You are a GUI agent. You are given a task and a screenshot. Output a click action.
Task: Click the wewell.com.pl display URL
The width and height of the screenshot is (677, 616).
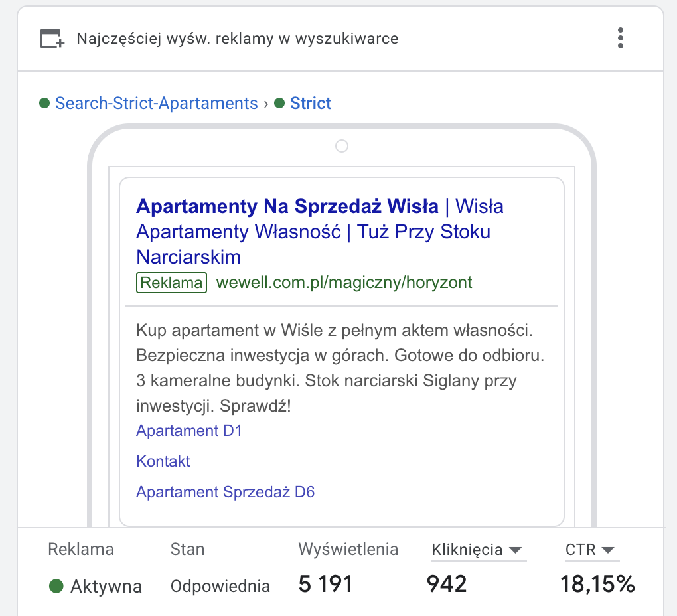pos(344,283)
